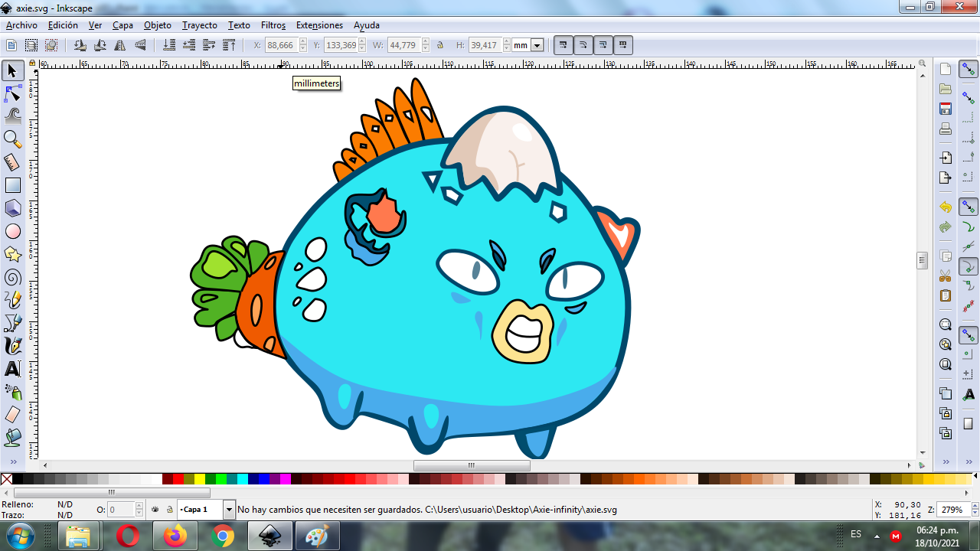Image resolution: width=980 pixels, height=551 pixels.
Task: Open Firefox from the taskbar
Action: click(x=175, y=536)
